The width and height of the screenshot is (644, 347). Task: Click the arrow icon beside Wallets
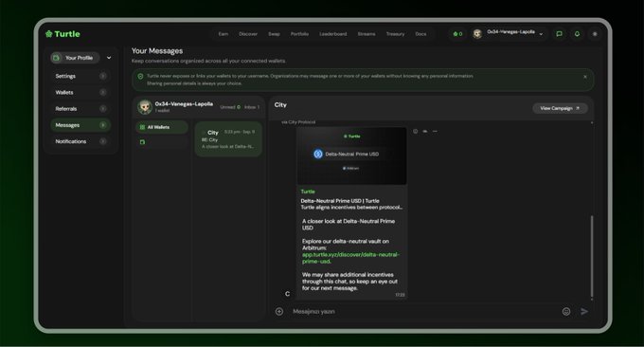click(103, 93)
